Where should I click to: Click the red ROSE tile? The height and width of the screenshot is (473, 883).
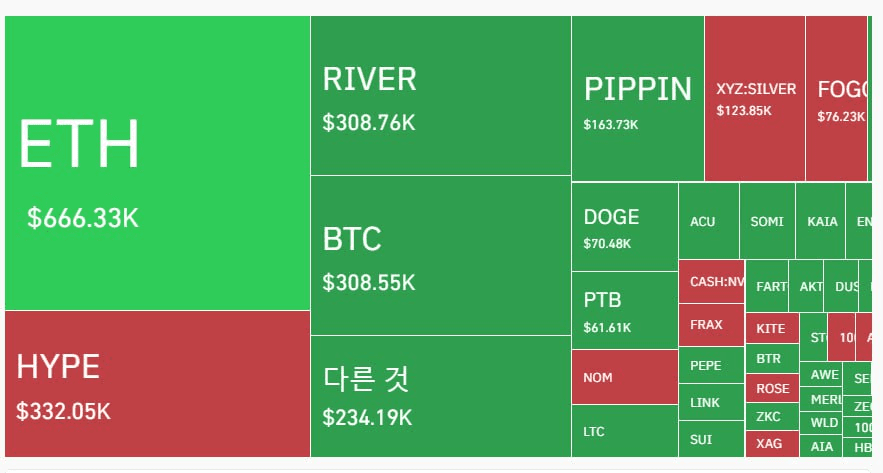(772, 388)
